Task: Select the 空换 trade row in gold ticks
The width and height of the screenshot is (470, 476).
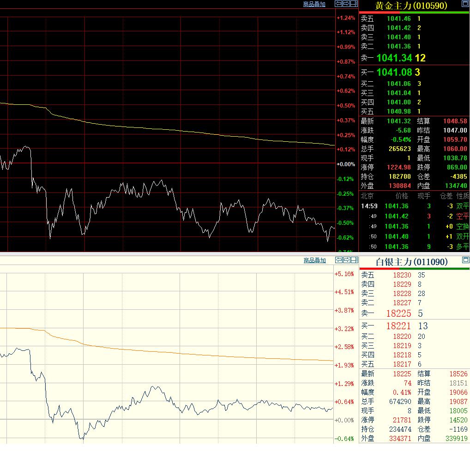Action: click(415, 227)
